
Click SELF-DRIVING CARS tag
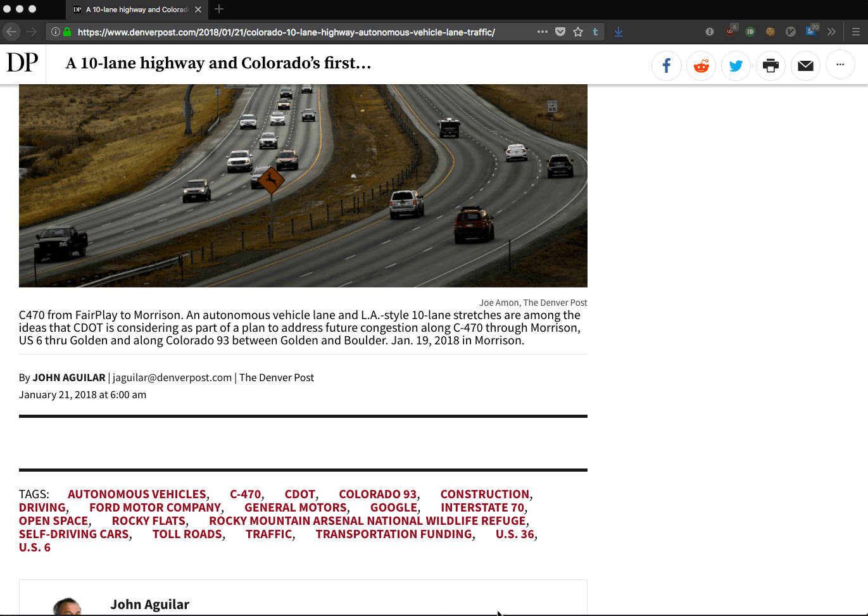[74, 534]
